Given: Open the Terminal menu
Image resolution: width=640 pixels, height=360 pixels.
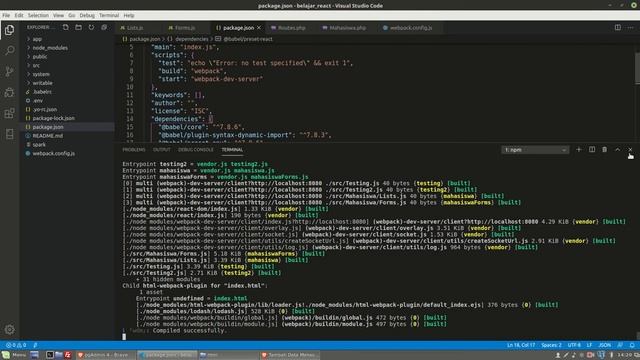Looking at the screenshot, I should point(109,15).
